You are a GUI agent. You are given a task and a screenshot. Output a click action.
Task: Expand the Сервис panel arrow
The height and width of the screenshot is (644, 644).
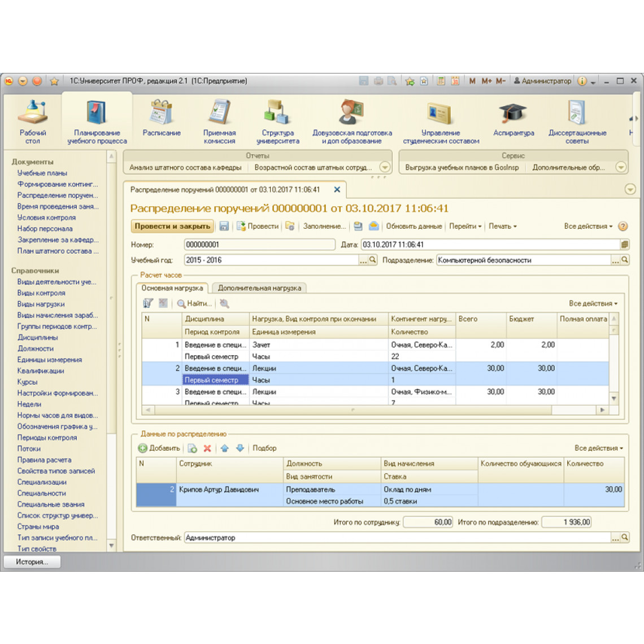click(x=621, y=167)
